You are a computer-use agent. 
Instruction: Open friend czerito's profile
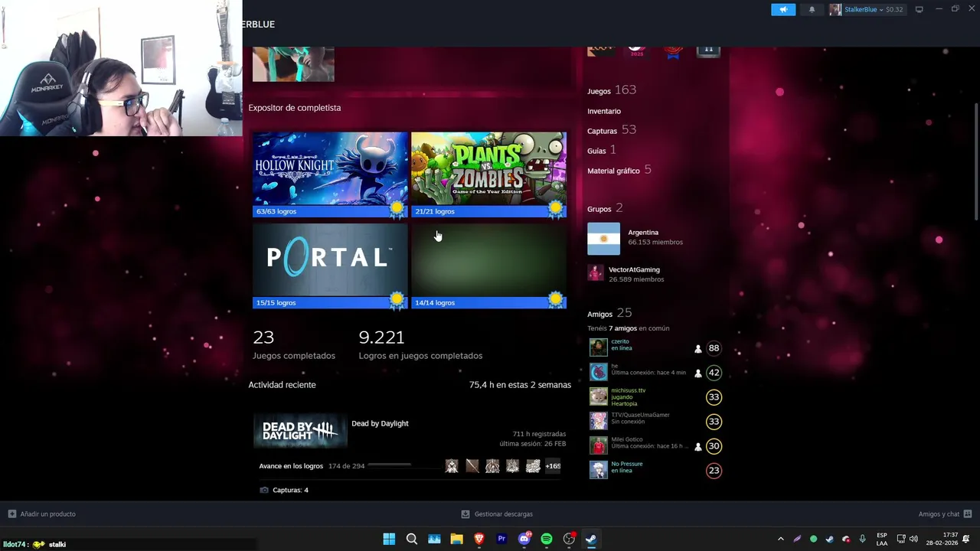(619, 341)
